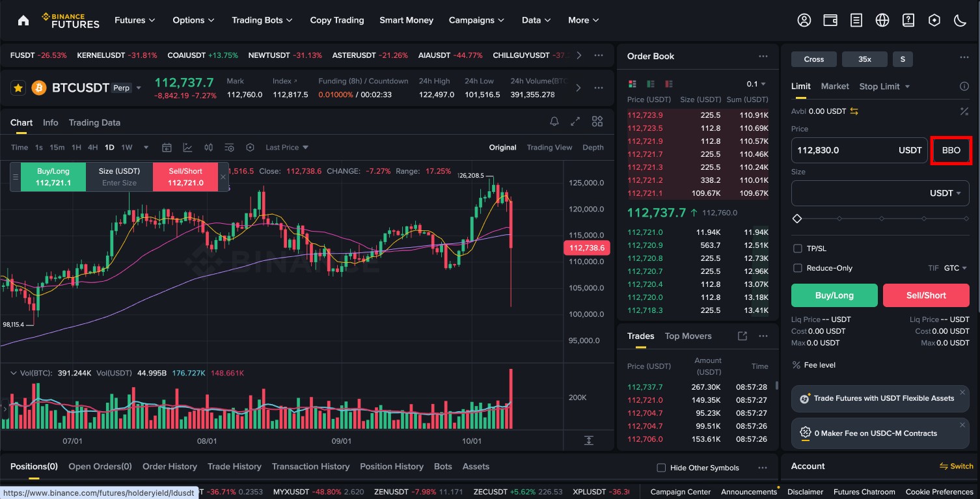Click the Cross margin mode button
The image size is (980, 499).
coord(814,59)
